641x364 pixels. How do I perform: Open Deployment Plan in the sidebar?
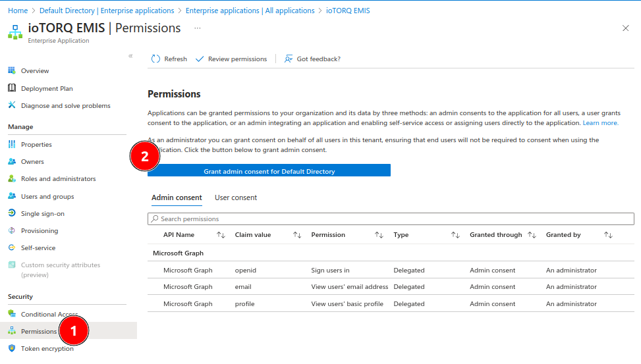(47, 88)
